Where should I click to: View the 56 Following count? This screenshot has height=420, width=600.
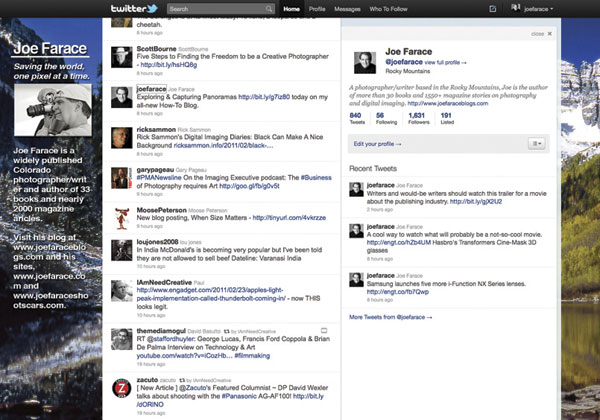point(386,118)
